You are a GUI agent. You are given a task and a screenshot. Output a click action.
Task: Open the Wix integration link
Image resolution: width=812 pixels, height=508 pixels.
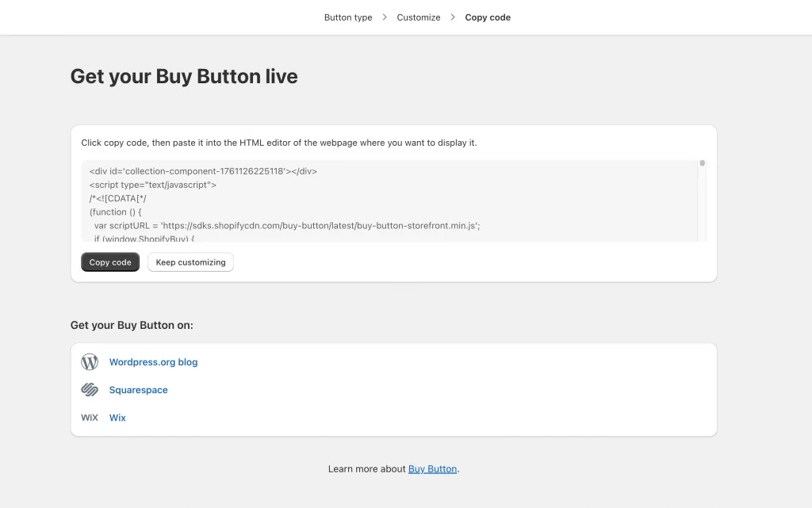tap(117, 418)
